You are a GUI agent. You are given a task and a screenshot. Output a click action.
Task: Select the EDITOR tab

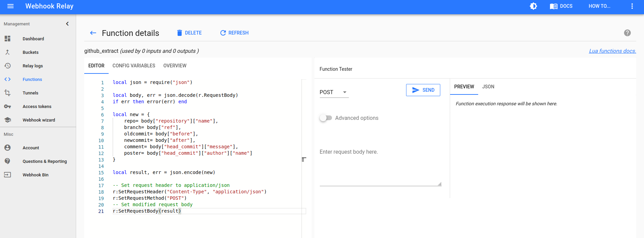[x=96, y=66]
